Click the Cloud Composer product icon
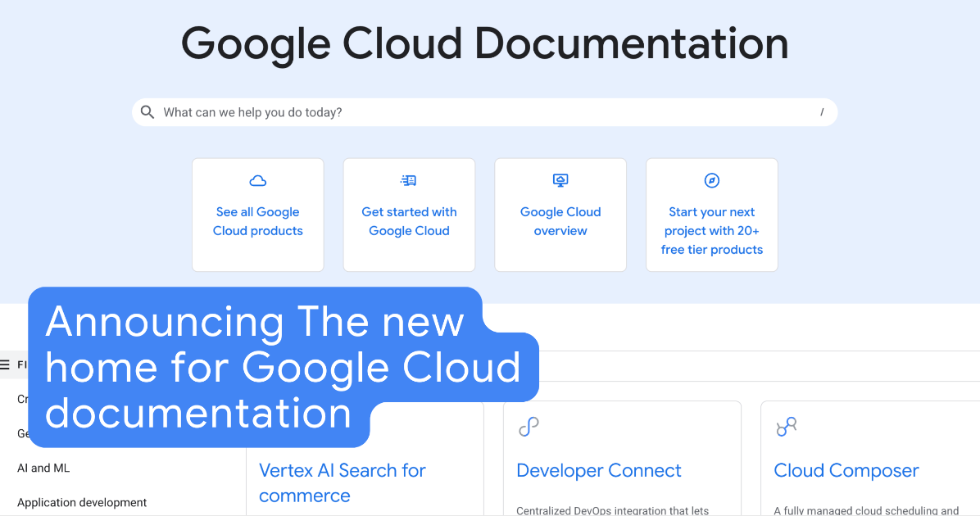 [x=786, y=427]
